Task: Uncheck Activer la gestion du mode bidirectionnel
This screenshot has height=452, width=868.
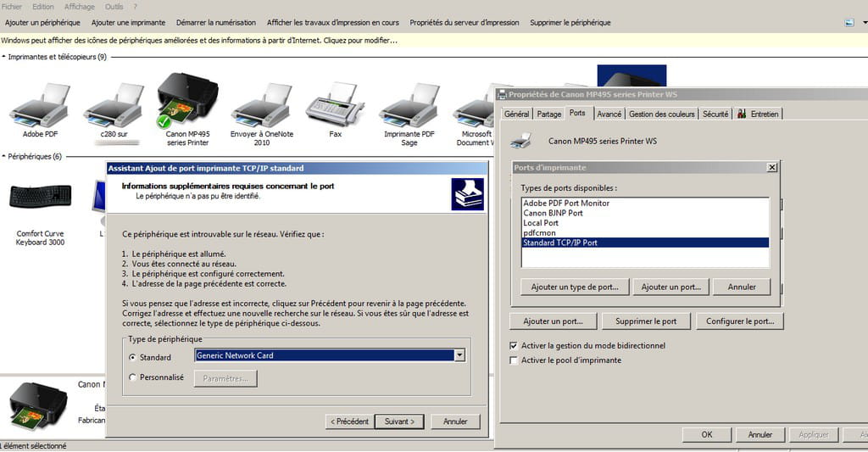Action: pos(514,346)
